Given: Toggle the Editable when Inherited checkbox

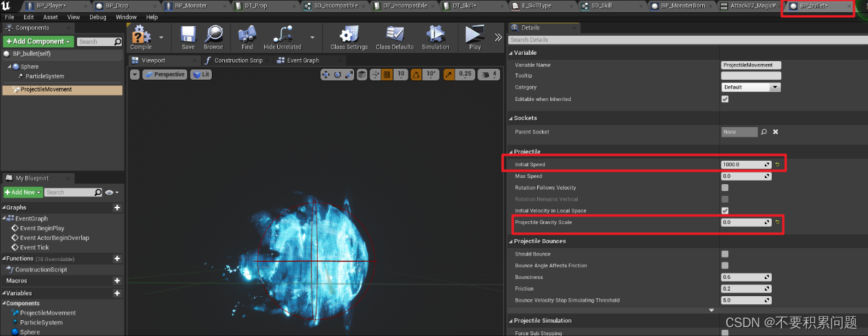Looking at the screenshot, I should tap(725, 99).
